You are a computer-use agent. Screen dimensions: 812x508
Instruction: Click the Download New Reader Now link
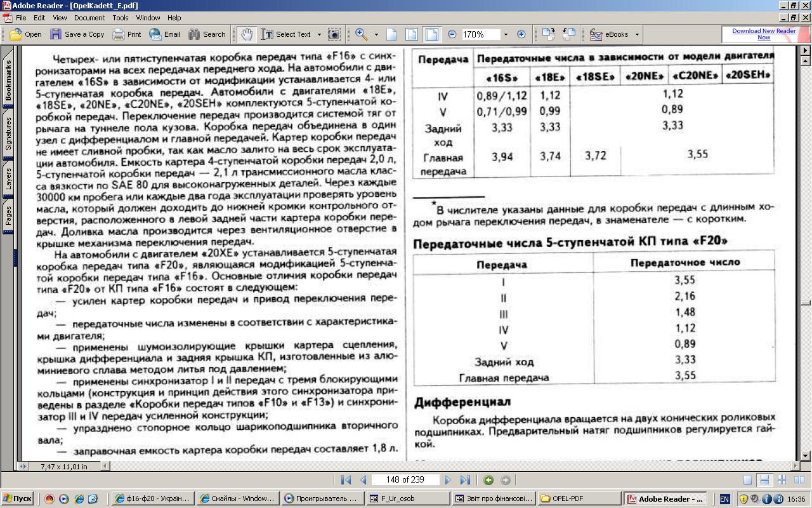[x=763, y=34]
